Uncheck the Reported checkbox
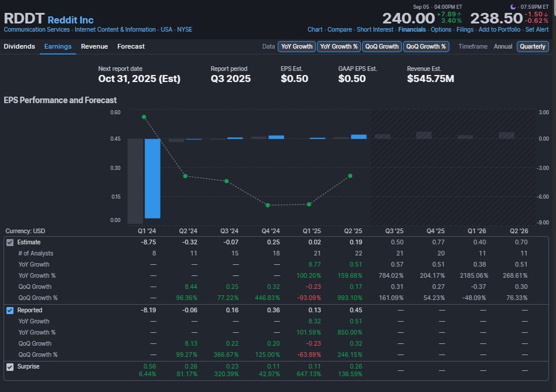Screen dimensions: 556x392 9,310
